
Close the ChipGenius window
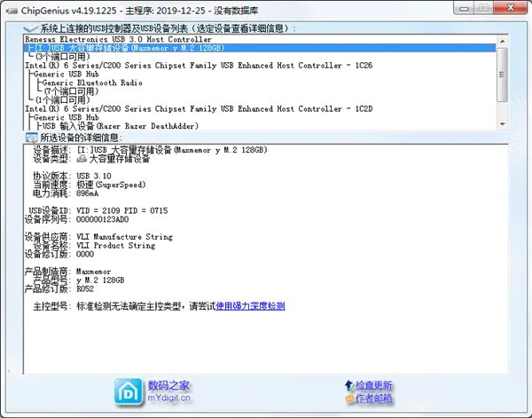(x=510, y=8)
